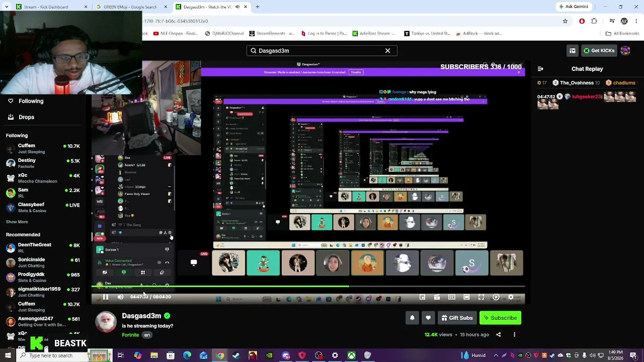Open Classybeef's live channel

(43, 208)
